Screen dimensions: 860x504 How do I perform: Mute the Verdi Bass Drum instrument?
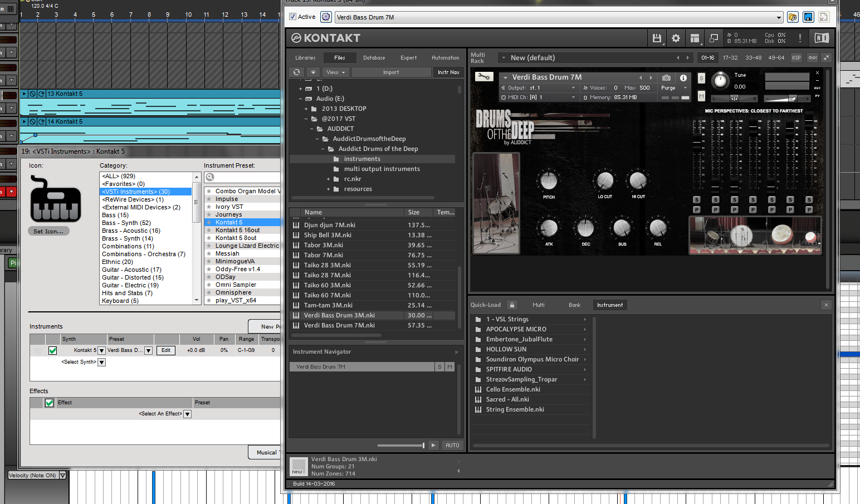click(x=701, y=96)
